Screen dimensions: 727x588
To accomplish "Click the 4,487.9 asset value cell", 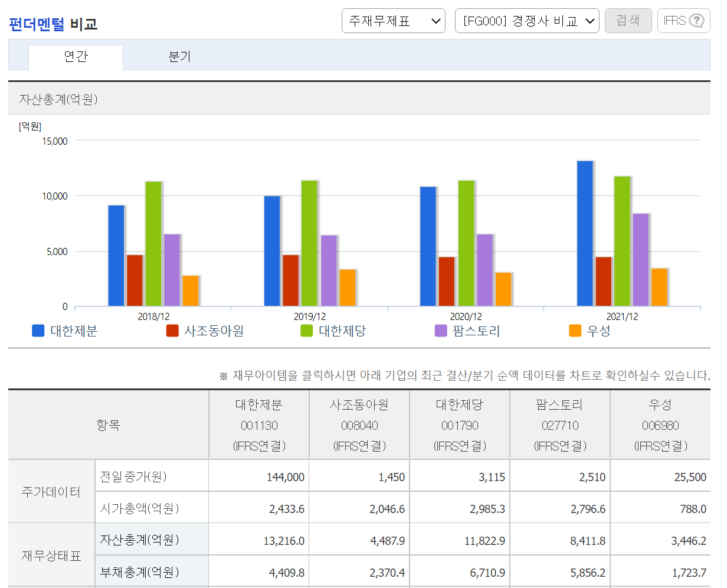I will coord(359,540).
